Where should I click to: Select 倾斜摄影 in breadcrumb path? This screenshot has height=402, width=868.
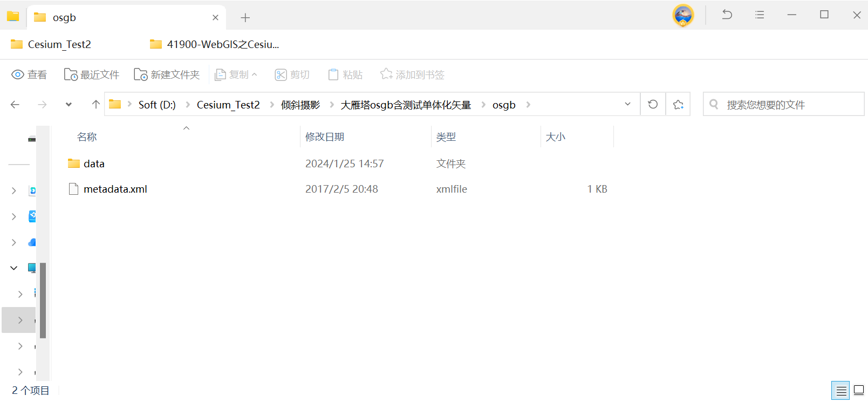(300, 105)
